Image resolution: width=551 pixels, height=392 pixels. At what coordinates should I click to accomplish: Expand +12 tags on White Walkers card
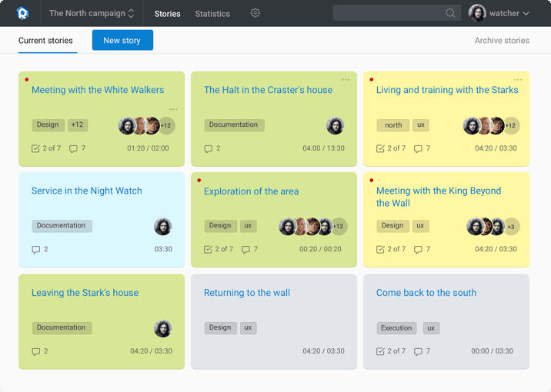(77, 125)
